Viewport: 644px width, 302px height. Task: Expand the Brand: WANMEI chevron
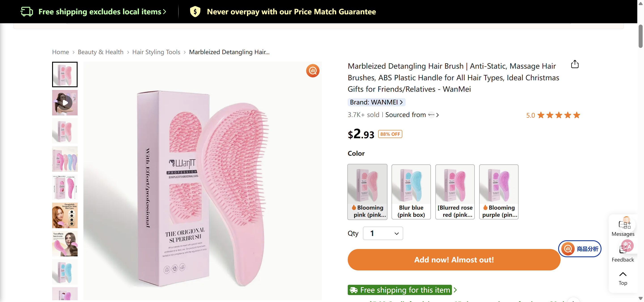click(402, 102)
